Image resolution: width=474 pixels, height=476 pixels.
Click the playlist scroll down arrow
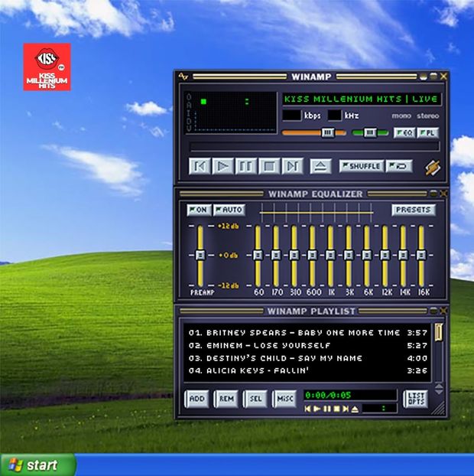click(439, 393)
